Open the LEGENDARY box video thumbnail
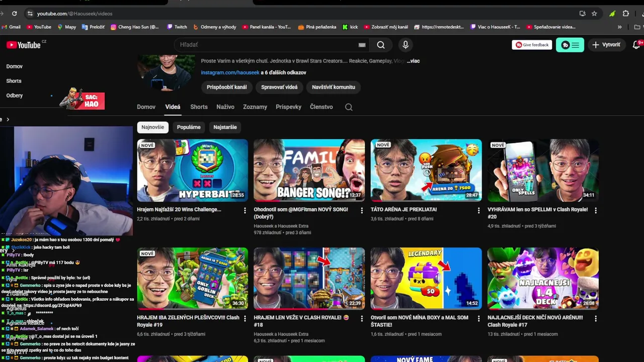Image resolution: width=644 pixels, height=362 pixels. (426, 278)
